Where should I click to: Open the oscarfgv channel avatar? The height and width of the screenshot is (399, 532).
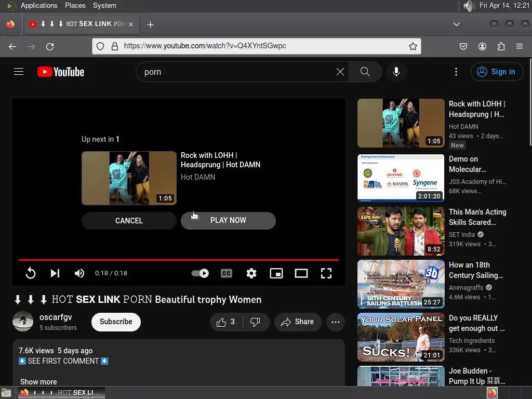coord(23,321)
